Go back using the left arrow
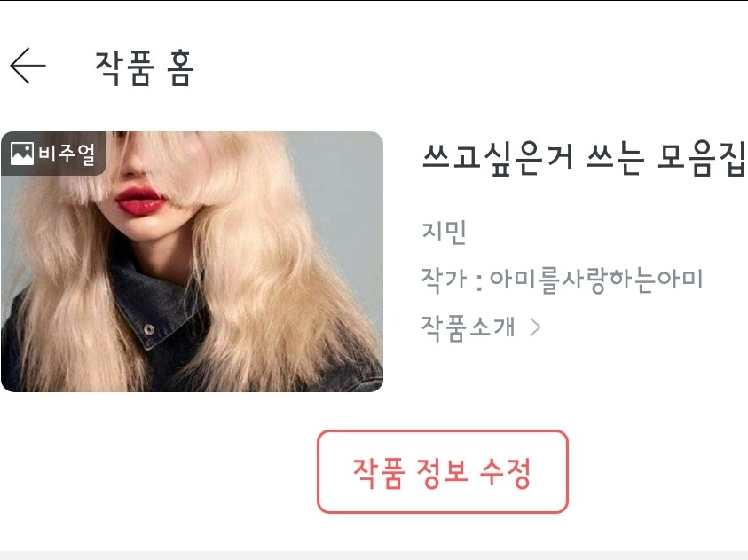The width and height of the screenshot is (748, 560). tap(28, 66)
